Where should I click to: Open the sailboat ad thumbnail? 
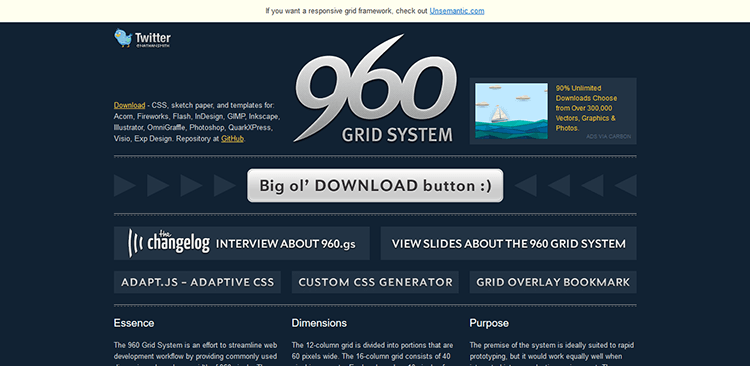(511, 111)
